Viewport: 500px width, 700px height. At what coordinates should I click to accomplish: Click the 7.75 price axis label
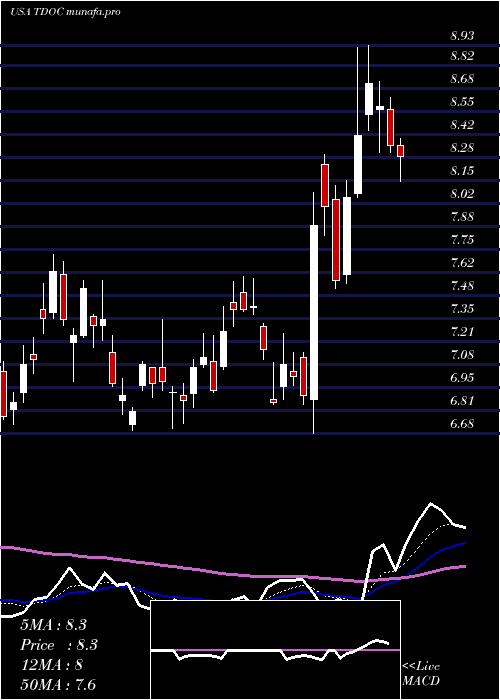(462, 239)
